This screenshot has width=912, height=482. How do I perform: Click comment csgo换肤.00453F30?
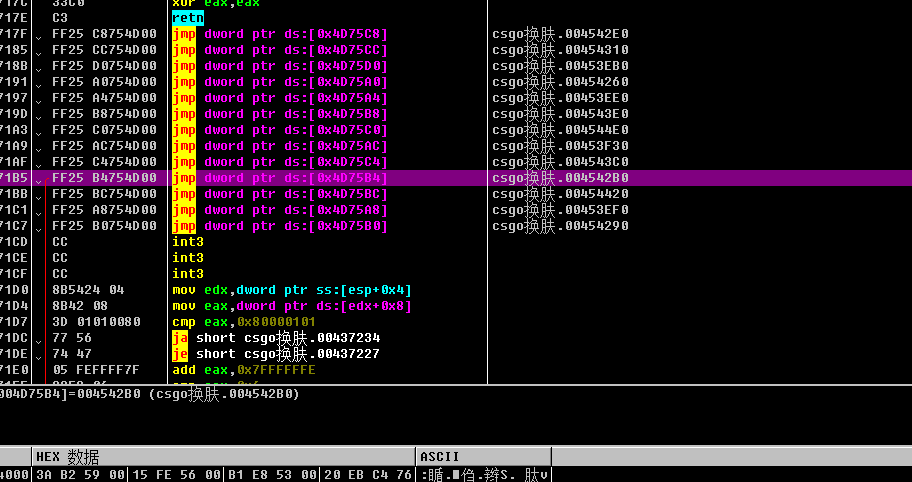[x=560, y=146]
